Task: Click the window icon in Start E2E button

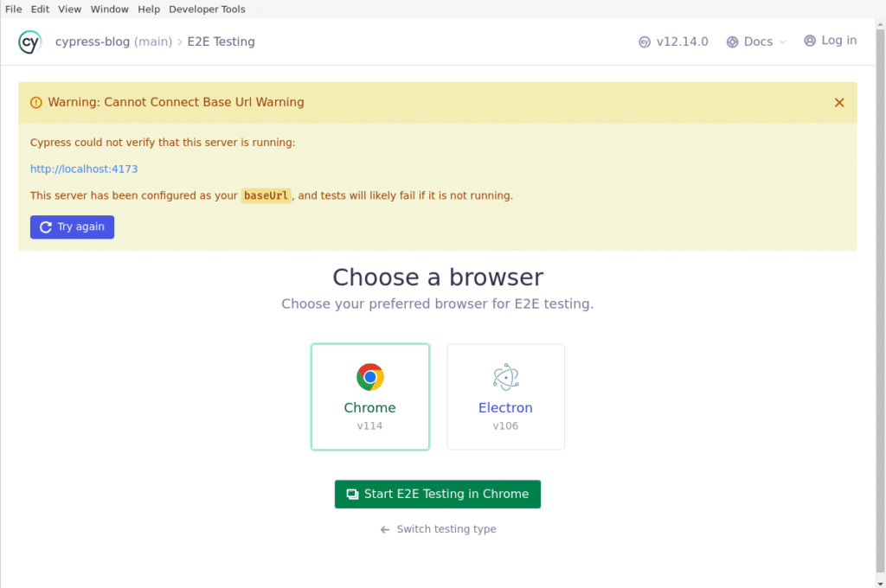Action: [352, 495]
